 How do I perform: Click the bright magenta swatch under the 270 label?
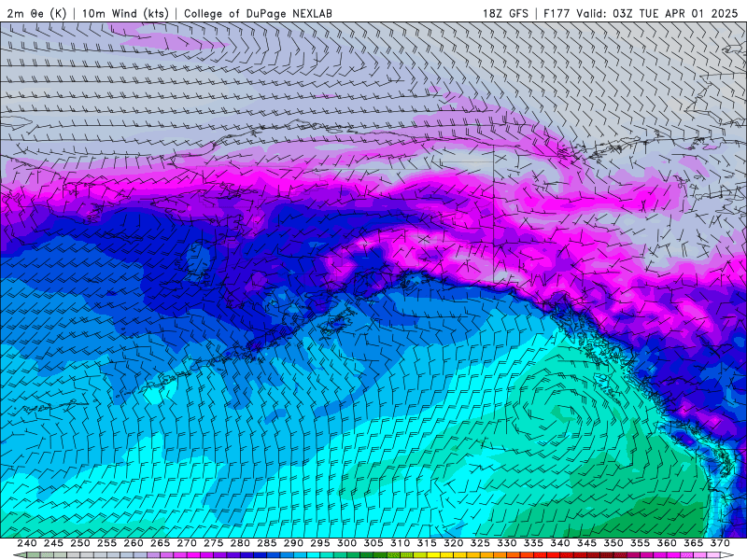point(193,555)
